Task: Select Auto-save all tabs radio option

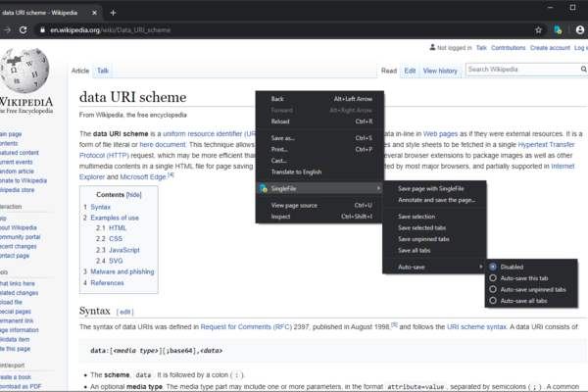Action: [x=493, y=301]
